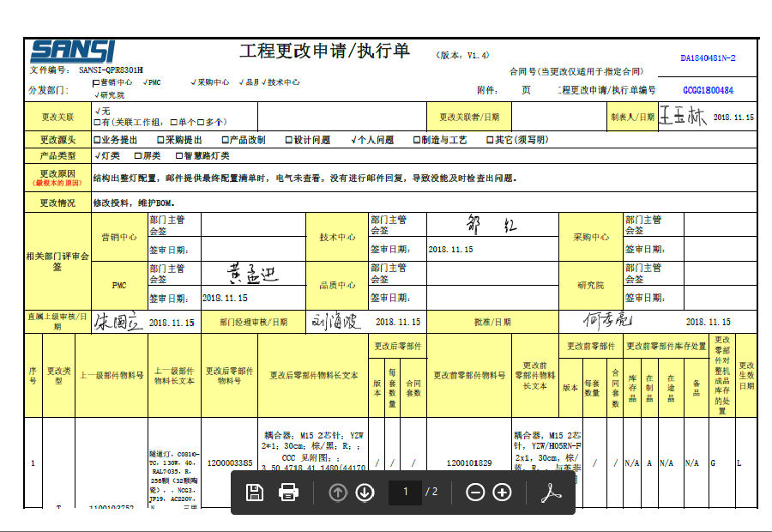Go to previous page with up arrow

[x=338, y=493]
